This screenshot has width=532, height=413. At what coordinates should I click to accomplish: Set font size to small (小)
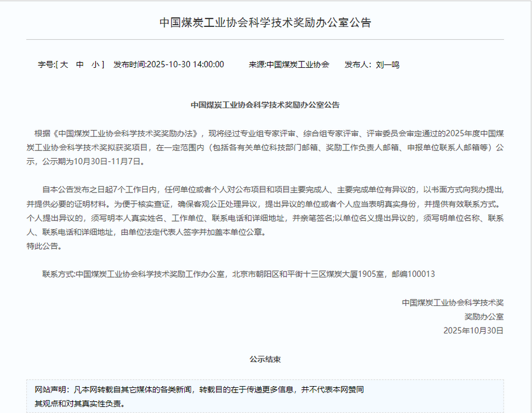pyautogui.click(x=95, y=65)
